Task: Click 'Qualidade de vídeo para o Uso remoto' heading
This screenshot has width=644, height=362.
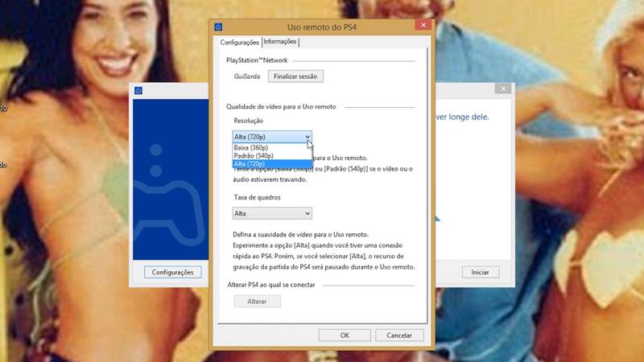Action: [281, 107]
